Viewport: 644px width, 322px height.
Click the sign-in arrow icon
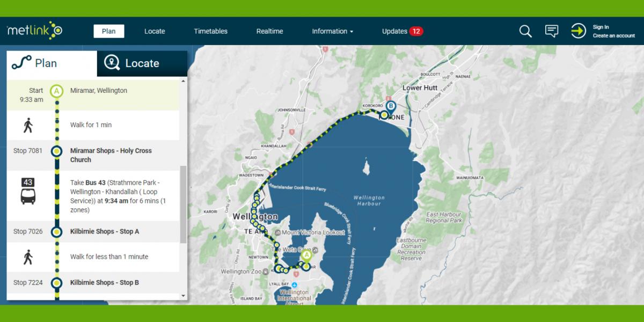578,31
